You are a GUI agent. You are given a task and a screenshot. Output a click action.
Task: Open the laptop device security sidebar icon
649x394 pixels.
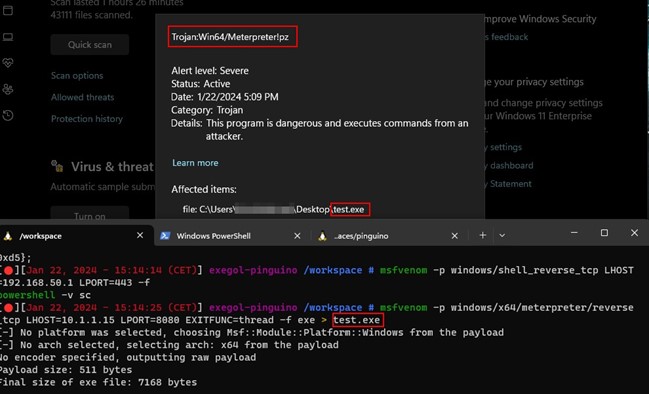(8, 37)
